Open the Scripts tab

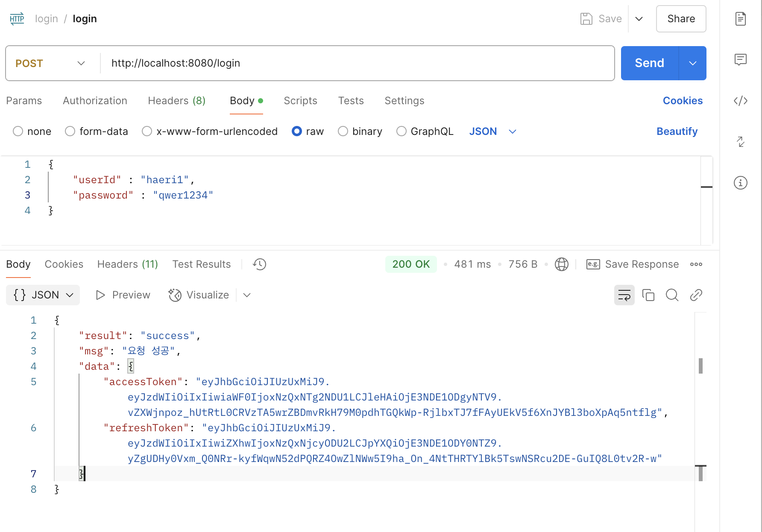(301, 101)
